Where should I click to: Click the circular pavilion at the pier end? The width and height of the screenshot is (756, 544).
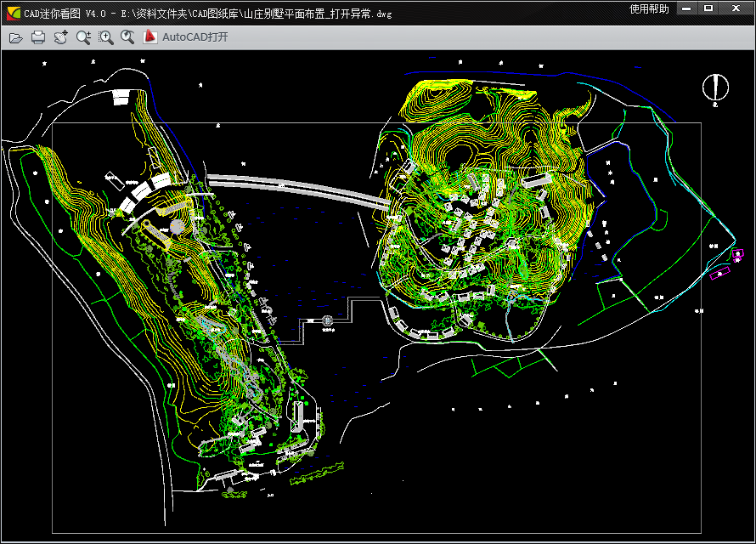329,320
